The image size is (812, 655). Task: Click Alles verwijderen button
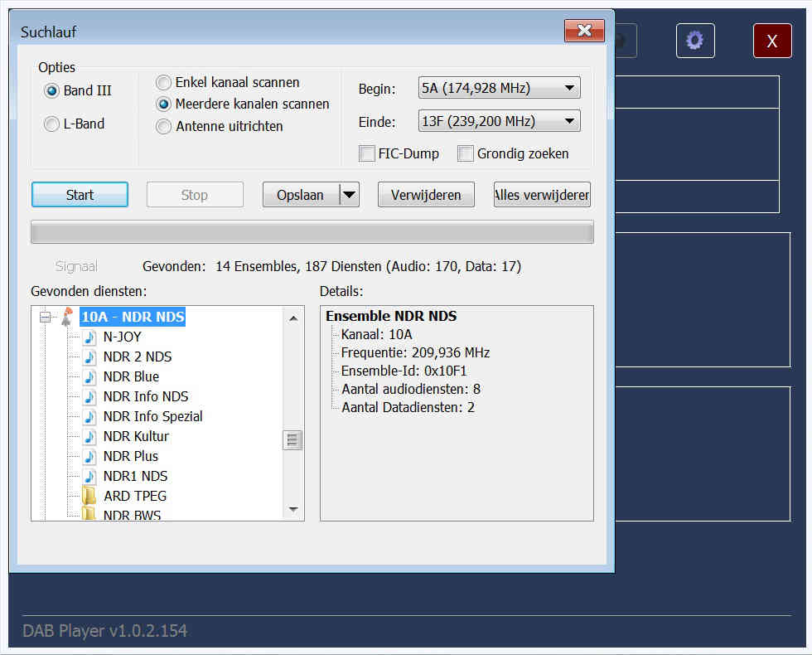click(542, 195)
